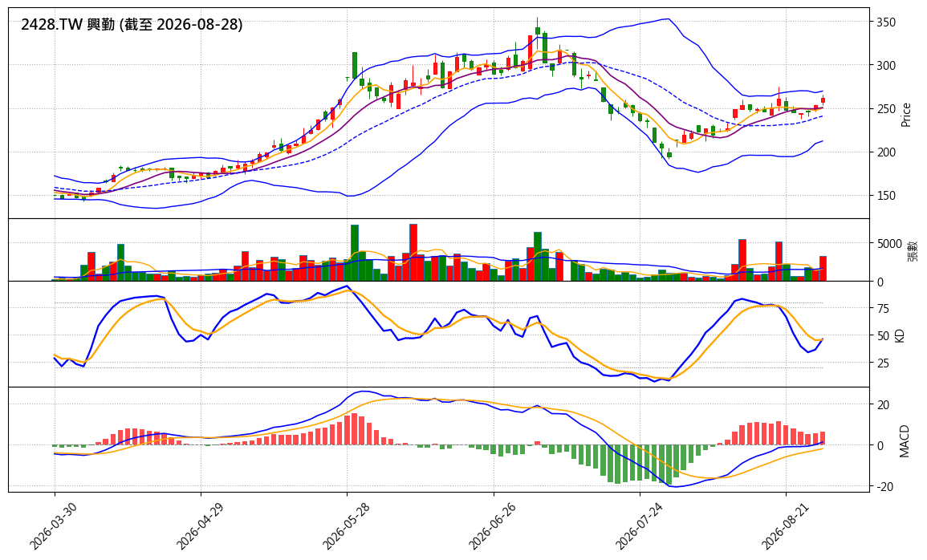Click the 50 tick on KD axis
Screen dimensions: 927x560
coord(883,335)
